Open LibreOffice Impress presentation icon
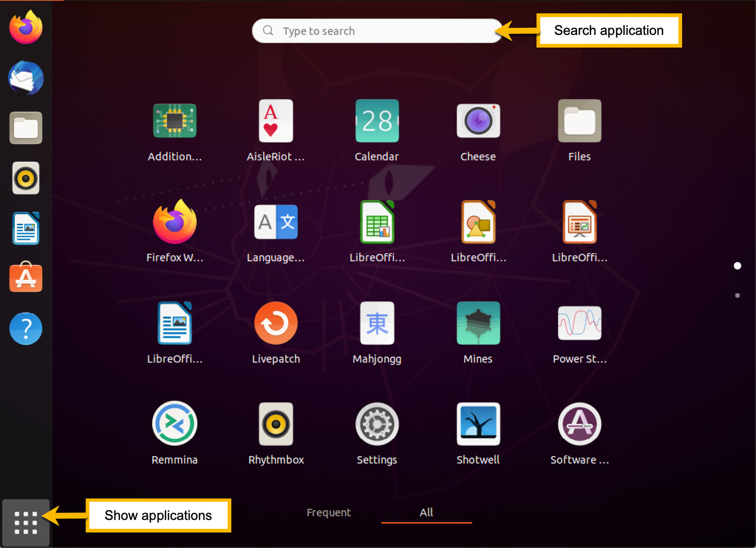This screenshot has width=756, height=548. tap(580, 222)
